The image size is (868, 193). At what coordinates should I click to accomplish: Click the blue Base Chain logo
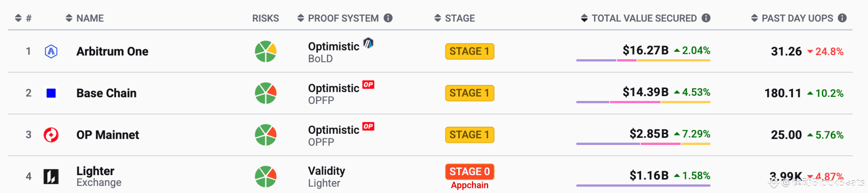click(x=51, y=93)
